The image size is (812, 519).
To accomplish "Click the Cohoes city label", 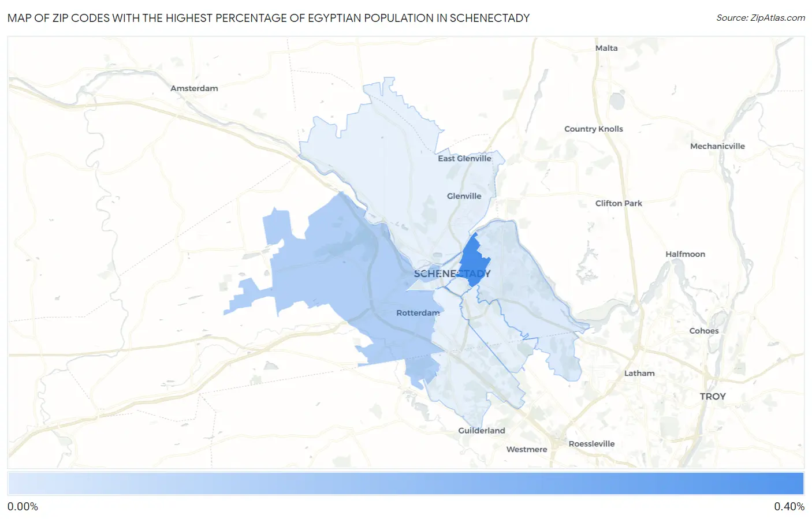I will tap(704, 331).
